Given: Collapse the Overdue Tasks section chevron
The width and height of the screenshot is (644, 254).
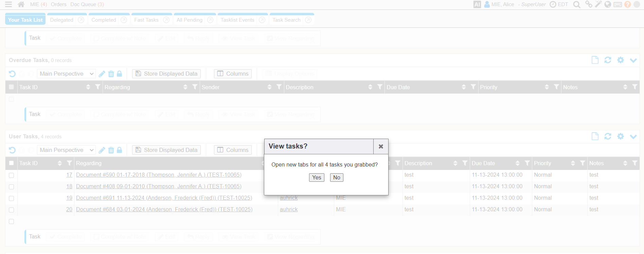Looking at the screenshot, I should [633, 60].
